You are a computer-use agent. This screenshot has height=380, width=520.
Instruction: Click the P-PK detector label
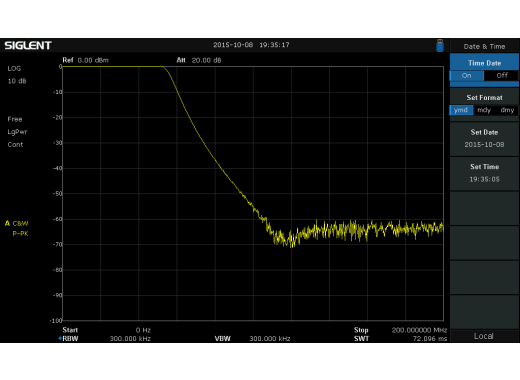pos(20,234)
